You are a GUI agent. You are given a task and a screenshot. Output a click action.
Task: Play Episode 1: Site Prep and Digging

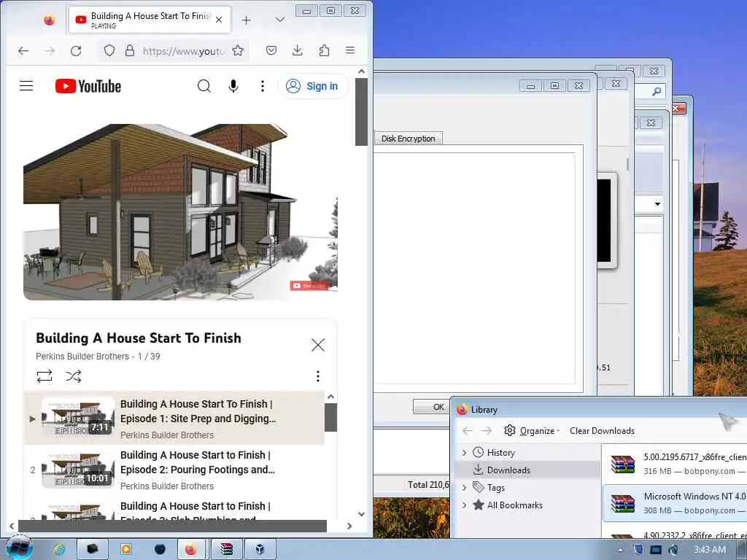pos(174,418)
